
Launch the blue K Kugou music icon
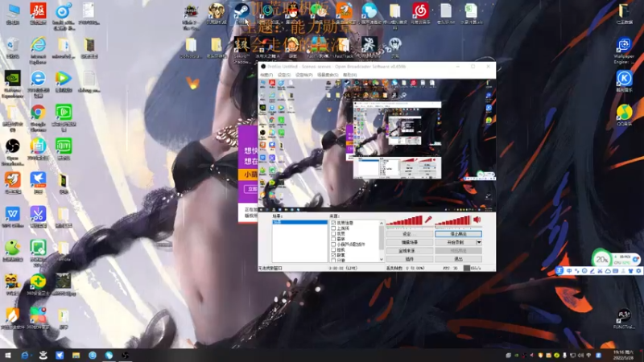(x=624, y=80)
